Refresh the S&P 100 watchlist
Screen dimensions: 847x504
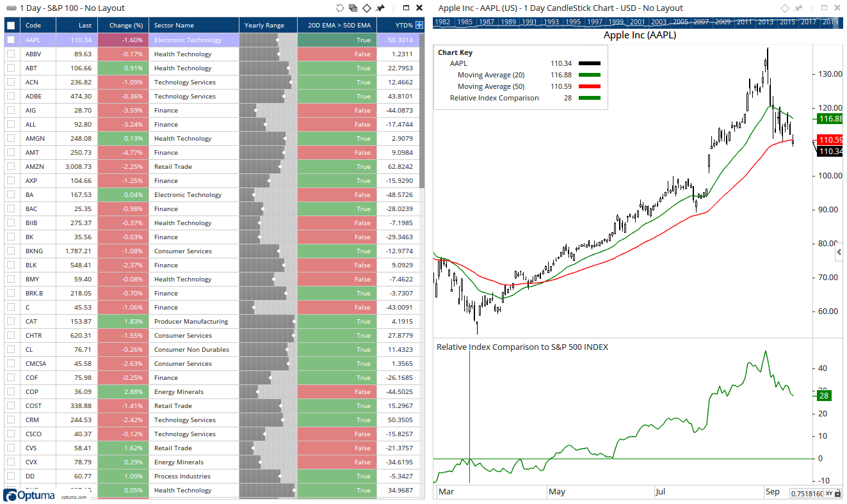340,8
